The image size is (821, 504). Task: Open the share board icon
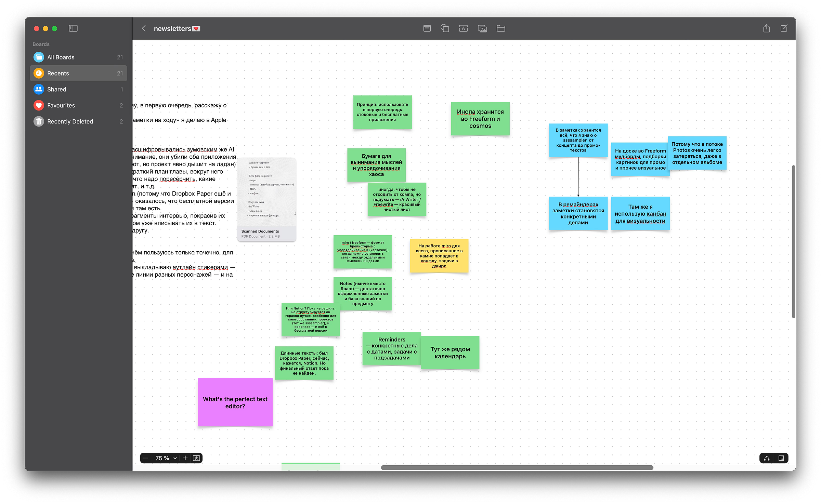point(767,28)
